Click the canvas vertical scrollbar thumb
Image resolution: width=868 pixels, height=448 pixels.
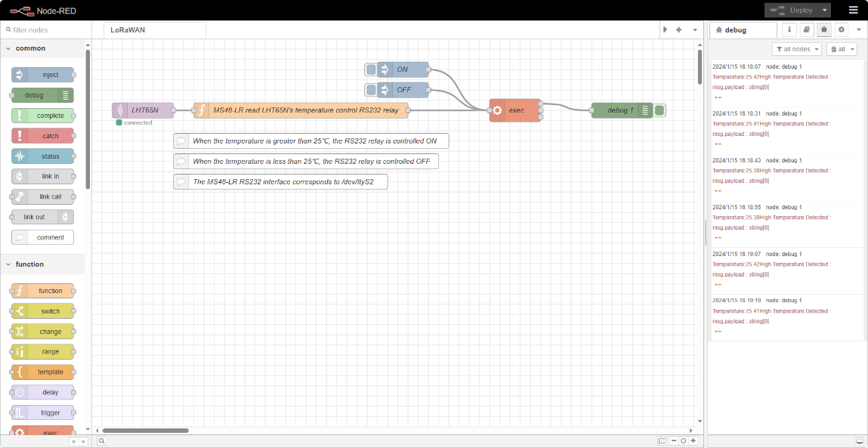click(700, 66)
